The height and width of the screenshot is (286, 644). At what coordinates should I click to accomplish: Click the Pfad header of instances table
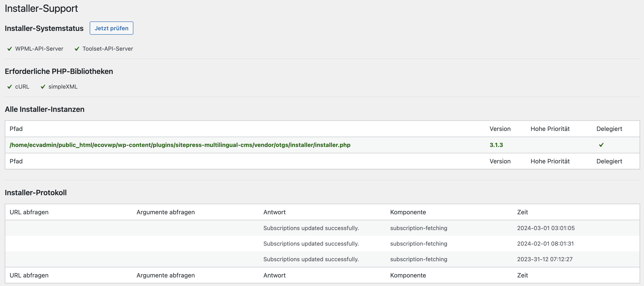click(16, 129)
